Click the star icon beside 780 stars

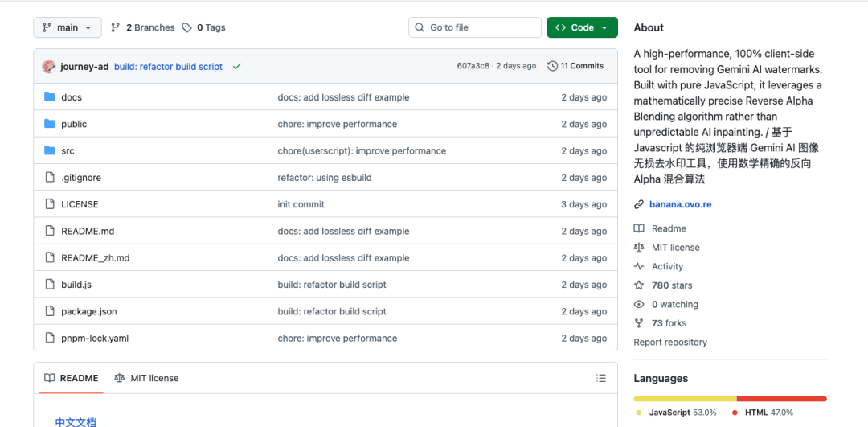coord(639,285)
